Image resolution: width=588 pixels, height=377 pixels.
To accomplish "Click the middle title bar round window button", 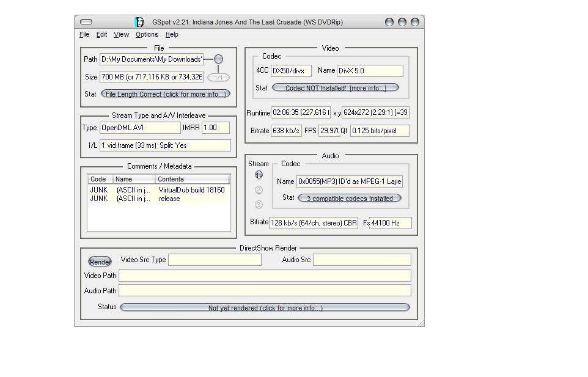I will click(x=402, y=22).
